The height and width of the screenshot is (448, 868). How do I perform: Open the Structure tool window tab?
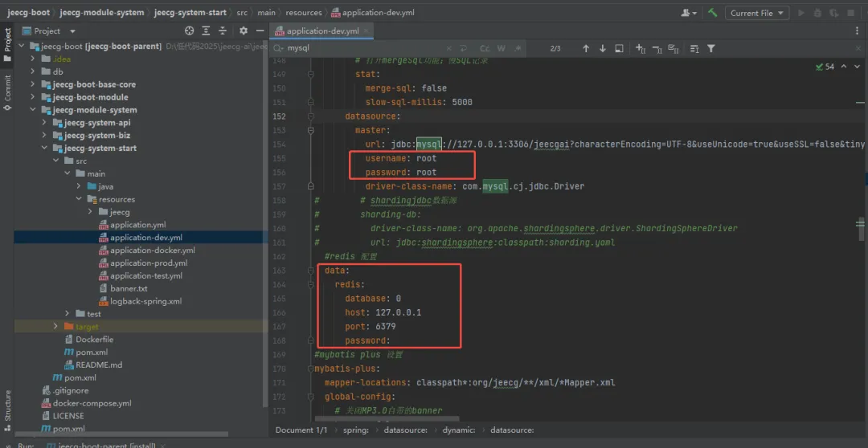(7, 410)
